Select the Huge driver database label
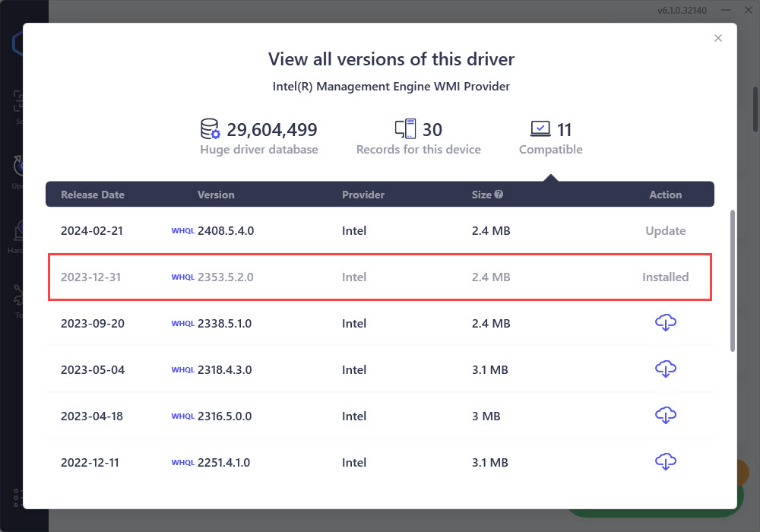This screenshot has width=760, height=532. point(259,150)
